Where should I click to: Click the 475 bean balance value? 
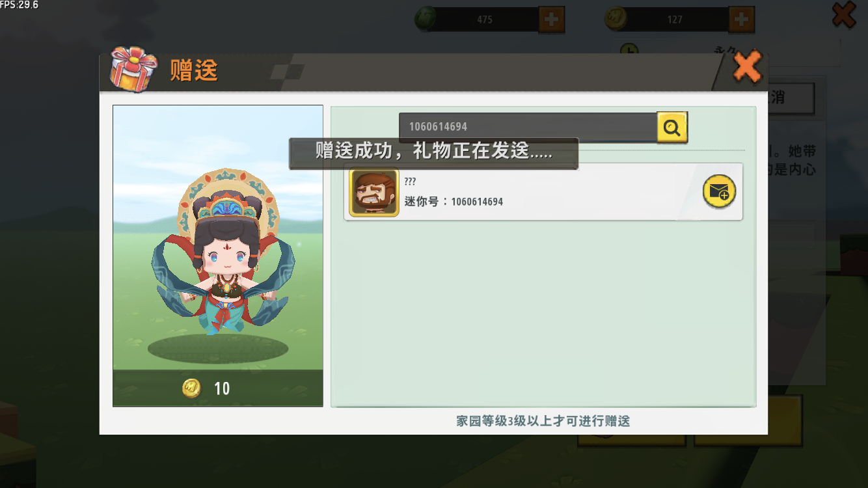(485, 20)
